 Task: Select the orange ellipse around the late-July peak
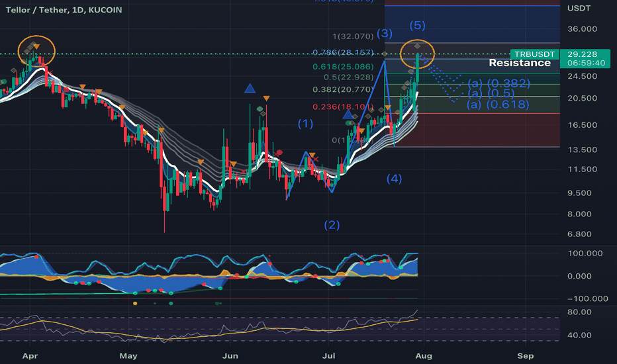pyautogui.click(x=417, y=54)
